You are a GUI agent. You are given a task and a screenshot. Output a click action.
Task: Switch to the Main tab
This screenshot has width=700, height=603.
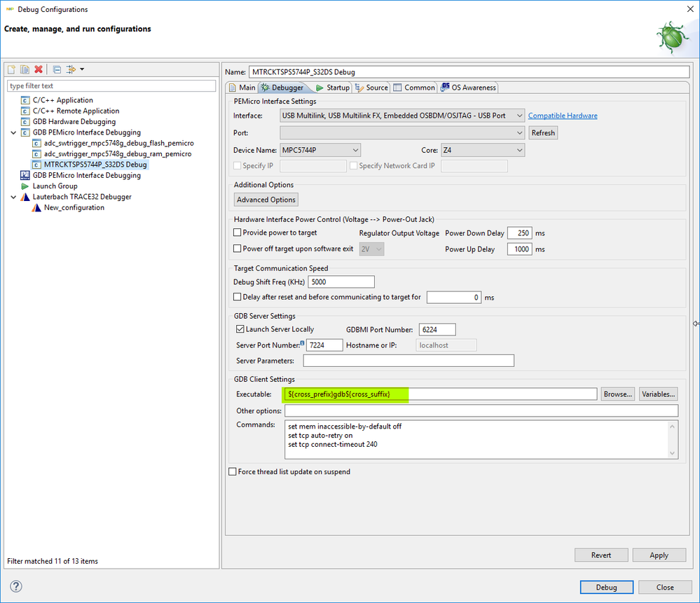[x=242, y=88]
